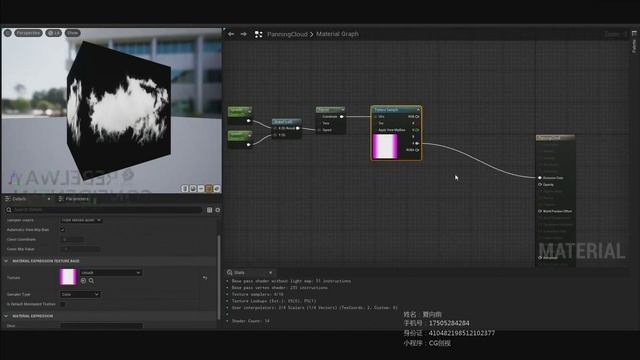Click the Zoom level indicator in graph
This screenshot has height=360, width=640.
pyautogui.click(x=615, y=35)
